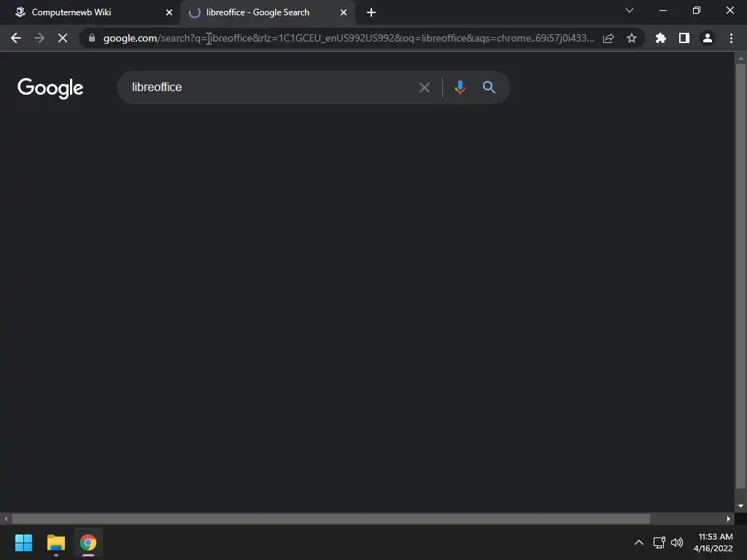The image size is (747, 560).
Task: Select the libreoffice - Google Search tab
Action: (x=267, y=12)
